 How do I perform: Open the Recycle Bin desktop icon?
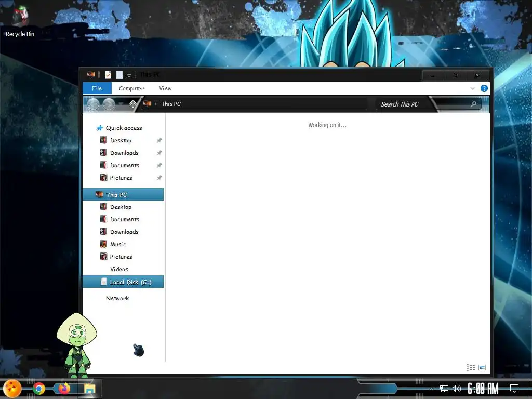pos(20,22)
